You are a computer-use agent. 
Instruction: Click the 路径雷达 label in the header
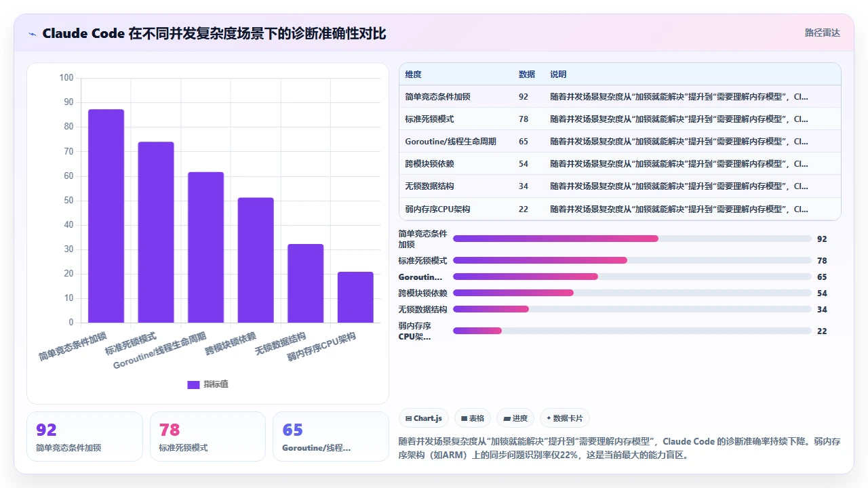click(823, 33)
